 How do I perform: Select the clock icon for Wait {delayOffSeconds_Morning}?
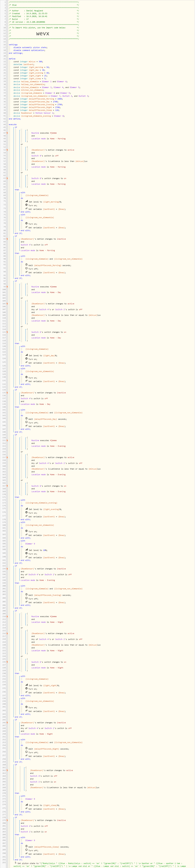(x=27, y=265)
